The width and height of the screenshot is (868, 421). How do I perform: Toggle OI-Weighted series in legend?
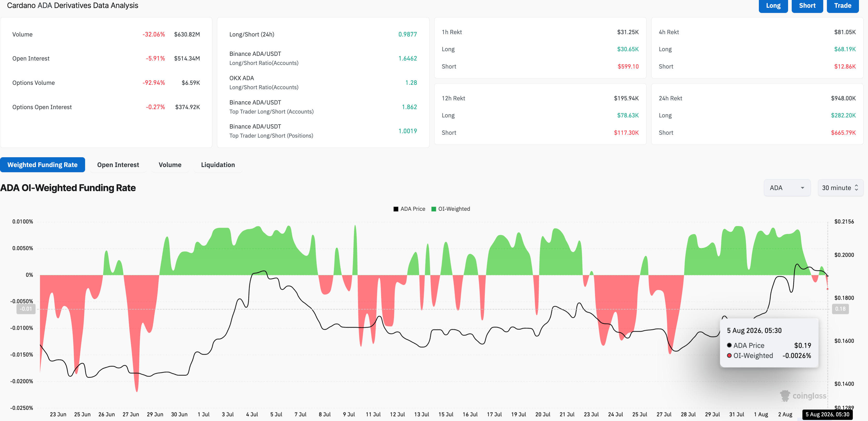point(451,209)
